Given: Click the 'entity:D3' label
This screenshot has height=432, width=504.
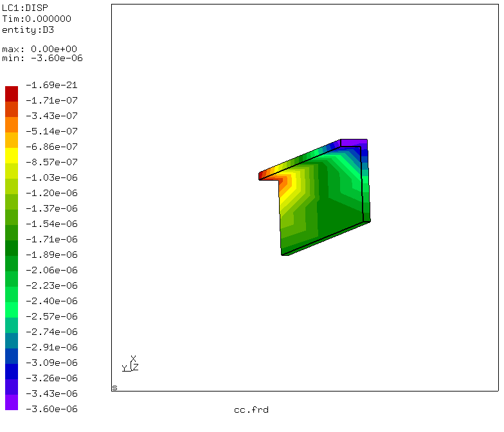Looking at the screenshot, I should tap(28, 30).
